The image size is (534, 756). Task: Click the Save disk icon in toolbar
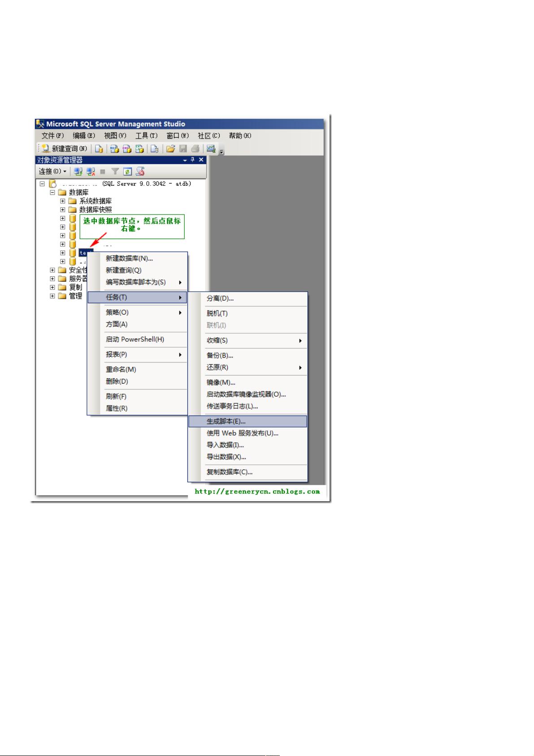[183, 149]
